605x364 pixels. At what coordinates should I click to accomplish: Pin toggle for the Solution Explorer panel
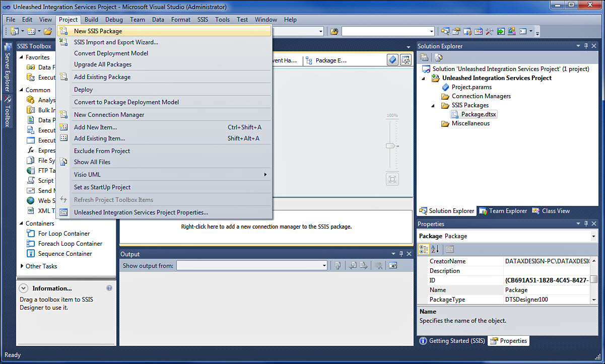tap(586, 46)
